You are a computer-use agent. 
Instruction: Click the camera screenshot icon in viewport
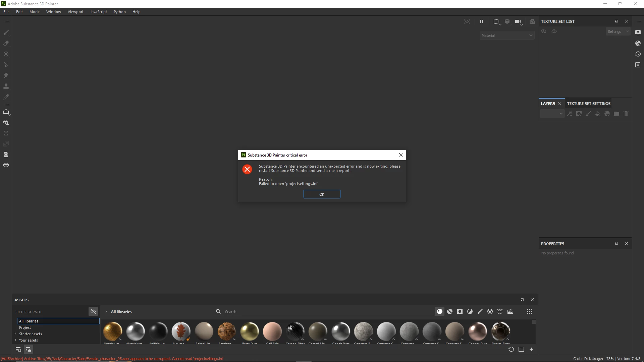pos(532,21)
